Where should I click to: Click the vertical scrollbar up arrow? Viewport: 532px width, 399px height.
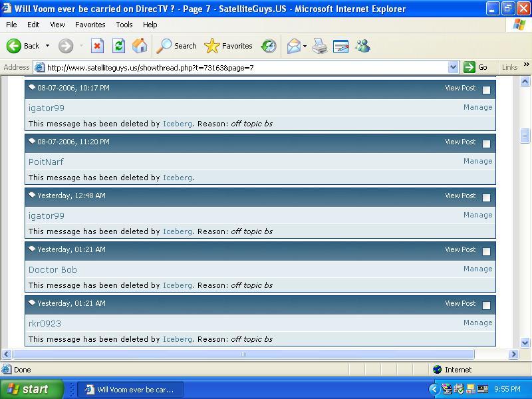pyautogui.click(x=525, y=81)
